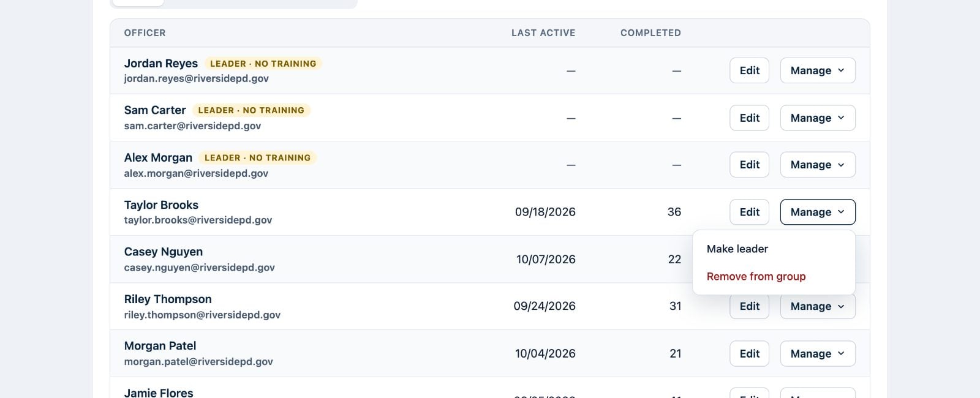Click completed count 31
This screenshot has height=398, width=980.
point(675,306)
